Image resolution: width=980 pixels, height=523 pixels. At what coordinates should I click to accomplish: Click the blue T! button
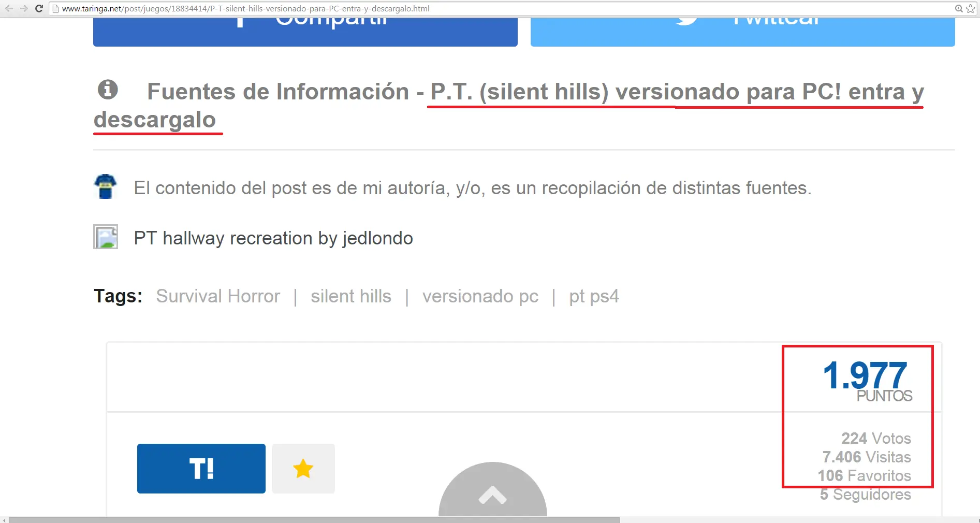tap(201, 469)
